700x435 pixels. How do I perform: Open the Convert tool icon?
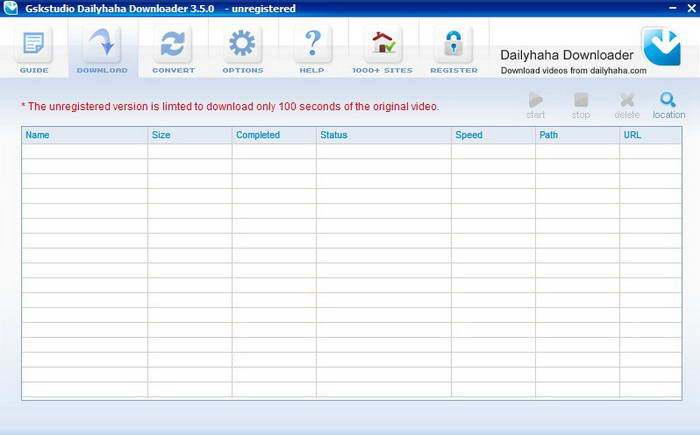173,44
